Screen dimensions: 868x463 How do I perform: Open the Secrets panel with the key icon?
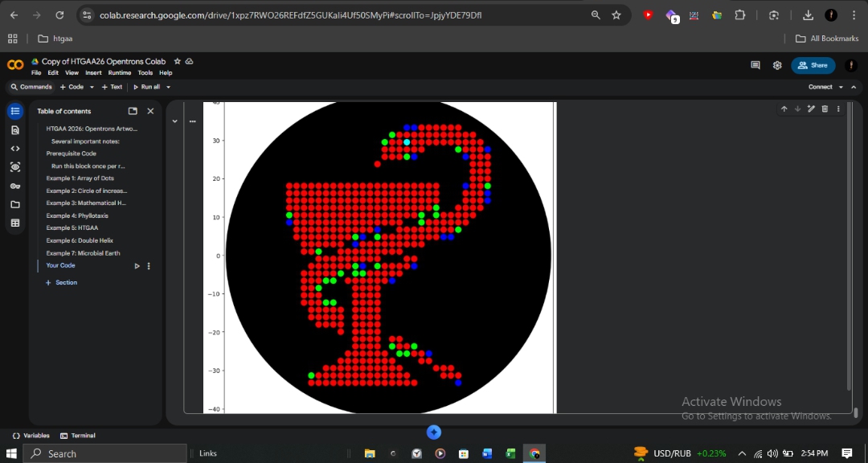[14, 186]
